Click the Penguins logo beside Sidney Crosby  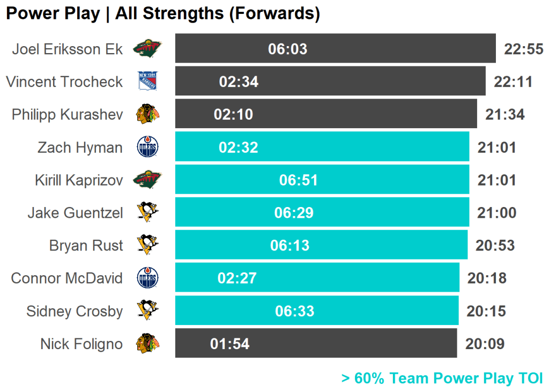147,311
